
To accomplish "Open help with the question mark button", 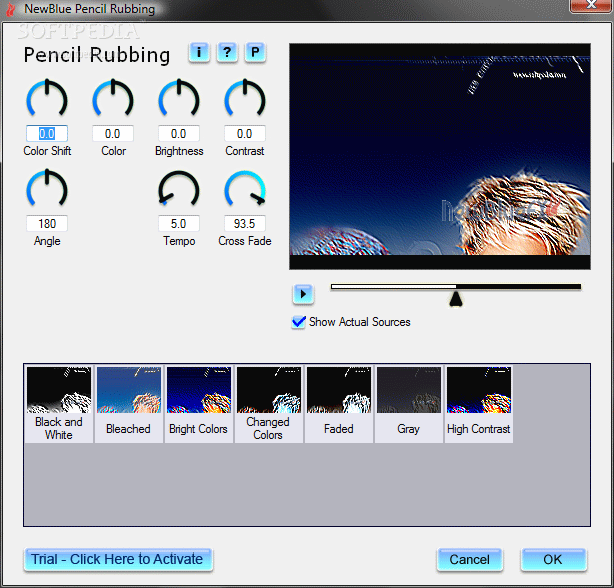I will coord(227,52).
